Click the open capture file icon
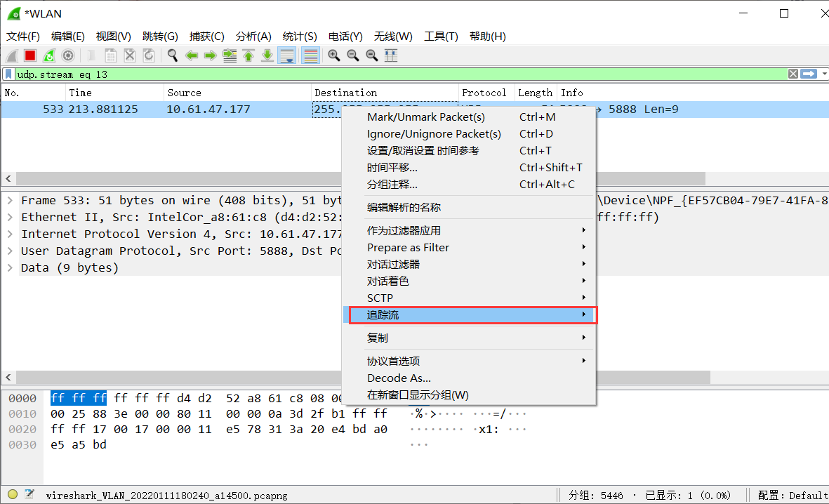This screenshot has width=829, height=504. pos(91,55)
